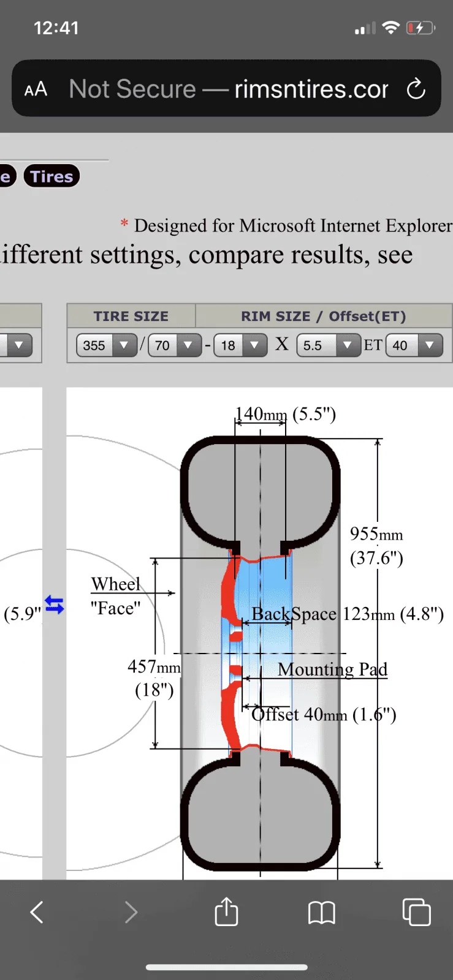Click the Designed for Microsoft Internet Explorer note
This screenshot has width=453, height=980.
point(287,225)
